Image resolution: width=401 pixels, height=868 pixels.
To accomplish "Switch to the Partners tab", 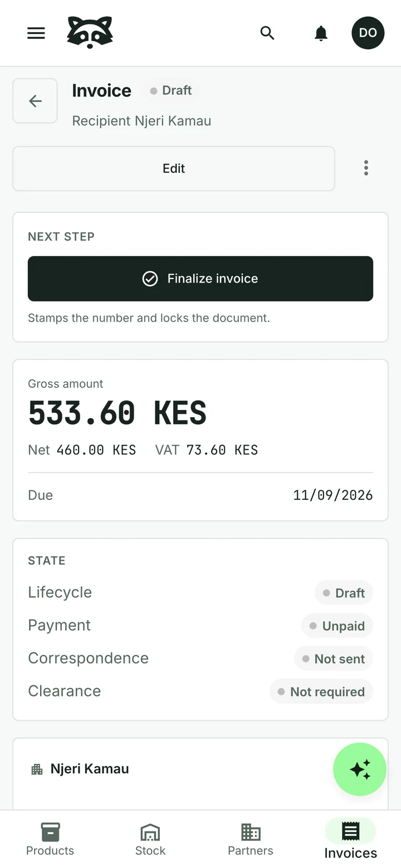I will click(x=251, y=839).
